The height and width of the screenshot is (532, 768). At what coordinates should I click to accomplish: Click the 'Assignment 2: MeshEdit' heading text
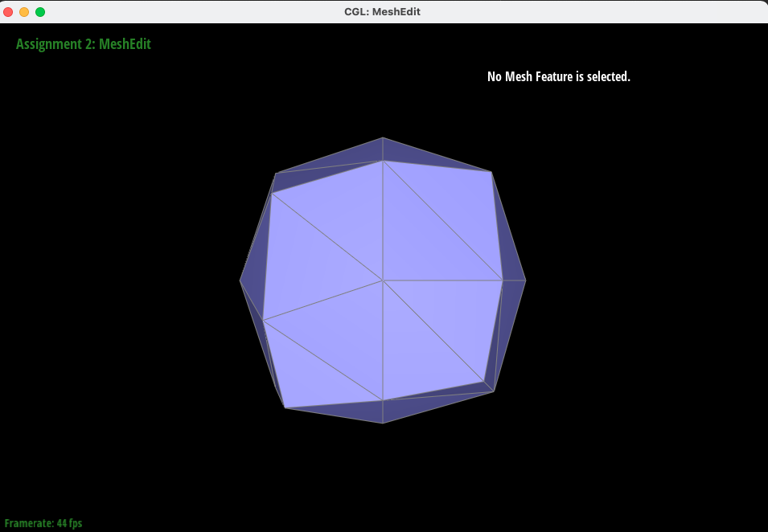click(84, 44)
